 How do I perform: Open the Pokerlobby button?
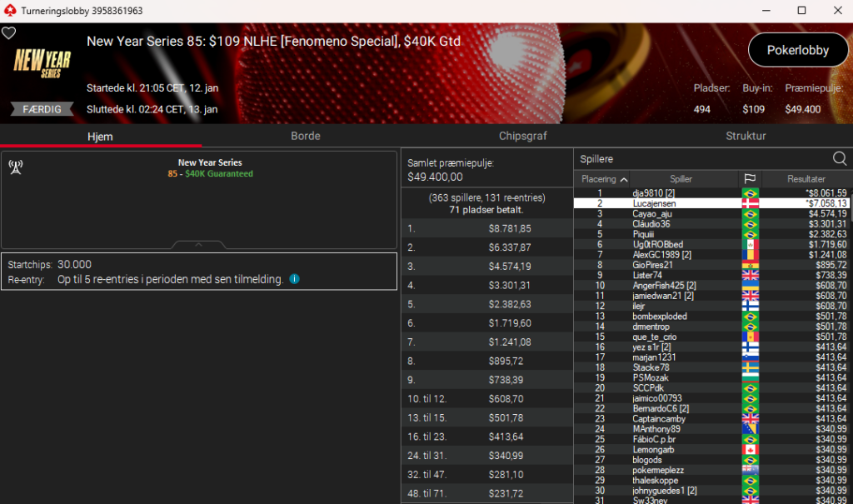tap(797, 50)
